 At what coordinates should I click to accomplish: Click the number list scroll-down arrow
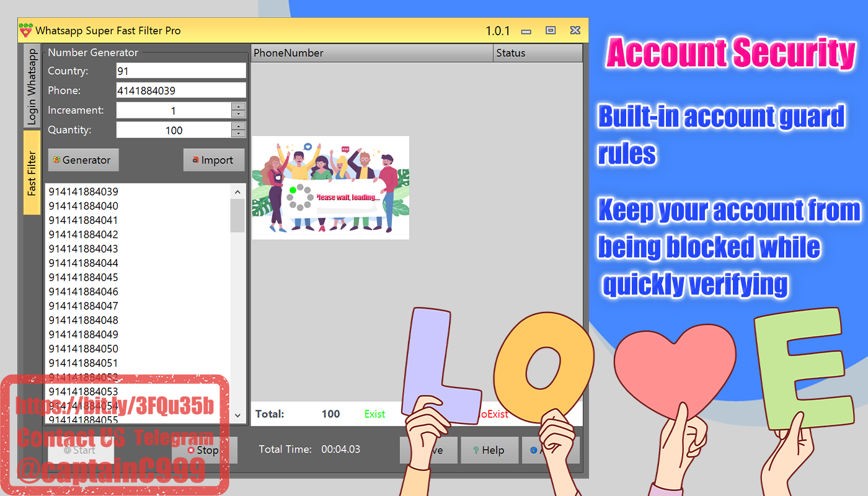tap(237, 415)
